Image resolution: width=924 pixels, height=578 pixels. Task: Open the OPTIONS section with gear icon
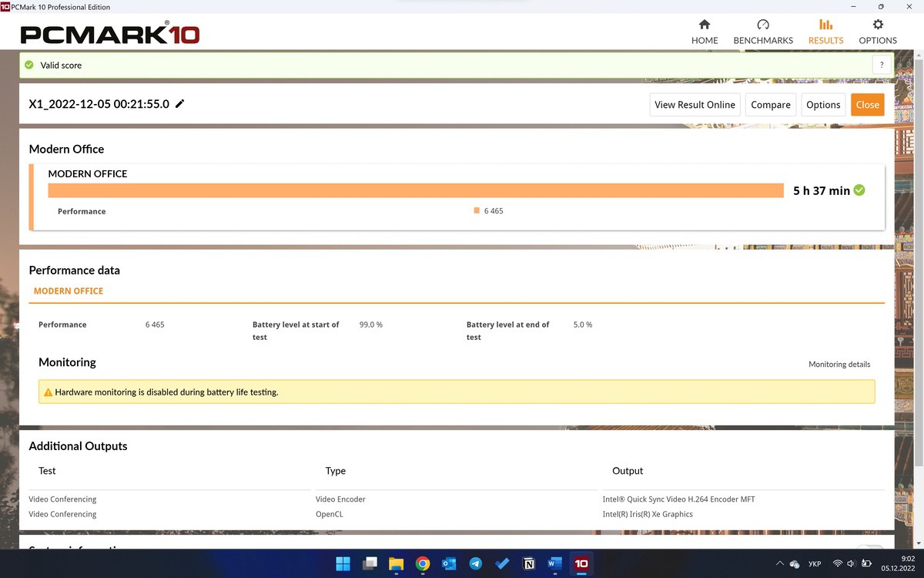click(878, 32)
